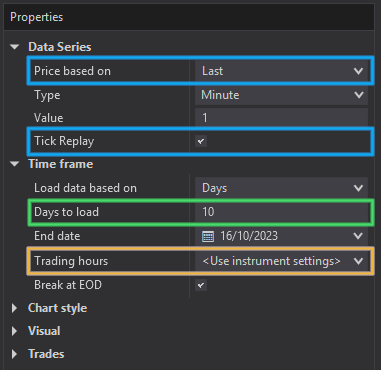Image resolution: width=381 pixels, height=370 pixels.
Task: Open Load data based on Days dropdown
Action: pos(282,188)
